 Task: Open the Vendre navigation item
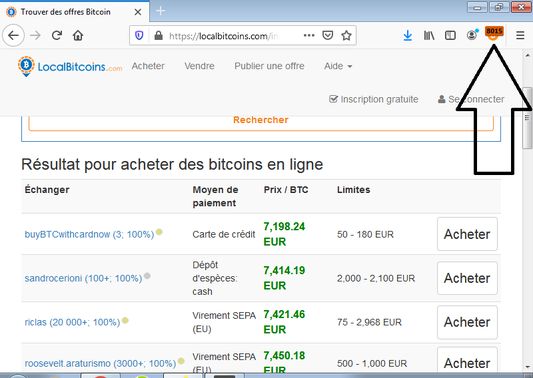coord(199,66)
